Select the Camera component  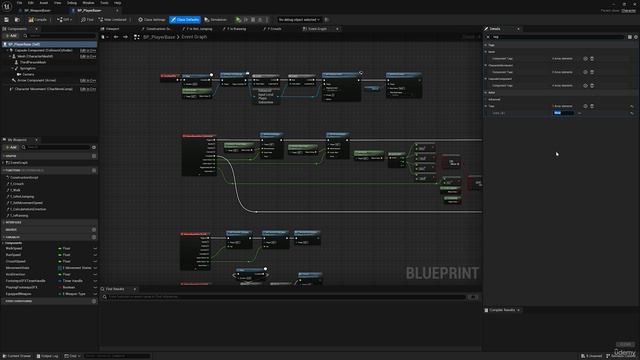(x=28, y=74)
